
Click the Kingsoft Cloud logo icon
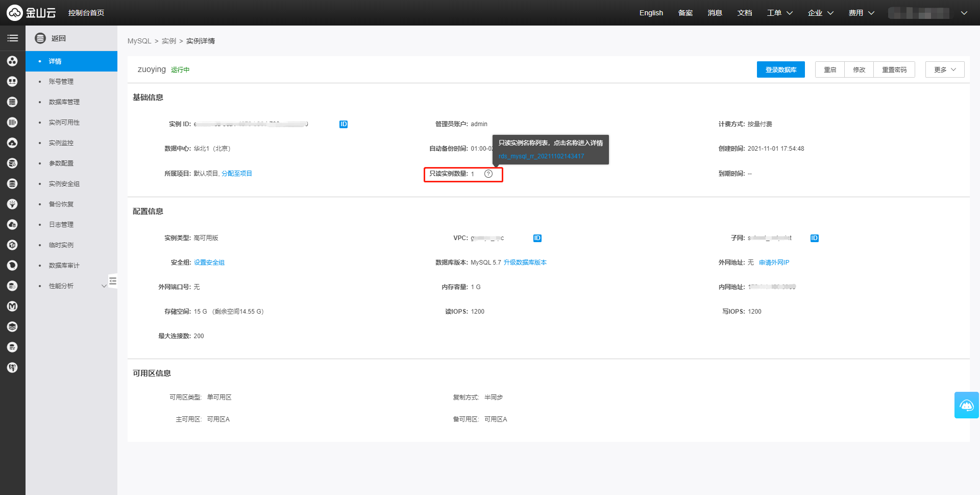click(x=15, y=13)
